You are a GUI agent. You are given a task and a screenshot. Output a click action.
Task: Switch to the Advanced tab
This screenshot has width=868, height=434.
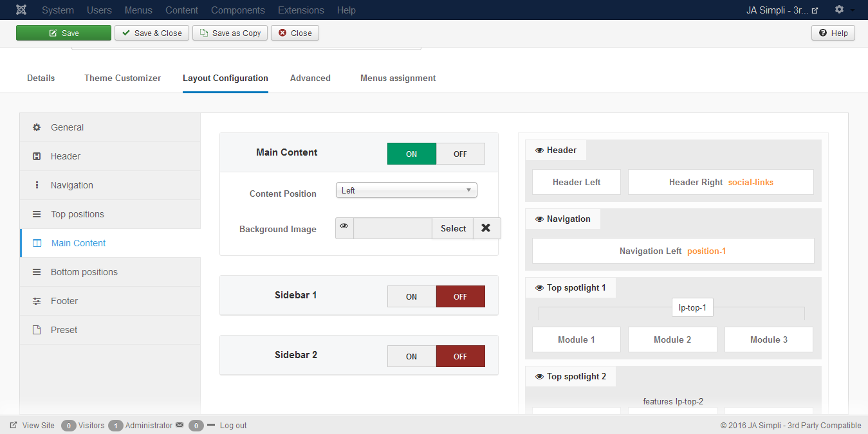pos(310,78)
